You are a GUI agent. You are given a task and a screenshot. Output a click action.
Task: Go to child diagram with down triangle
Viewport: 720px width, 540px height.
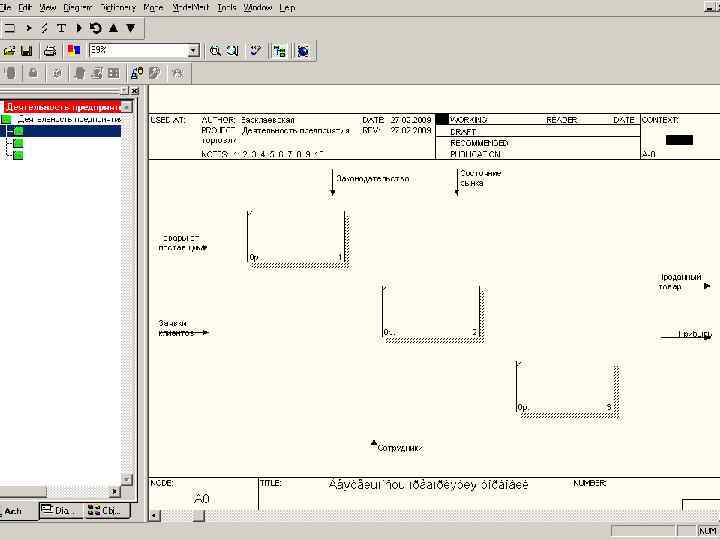pos(131,28)
